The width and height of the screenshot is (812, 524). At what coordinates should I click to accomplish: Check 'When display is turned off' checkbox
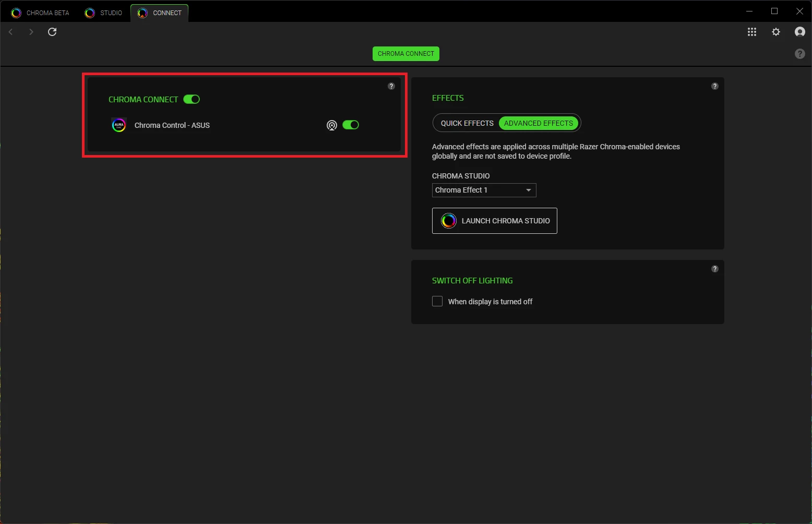[437, 301]
